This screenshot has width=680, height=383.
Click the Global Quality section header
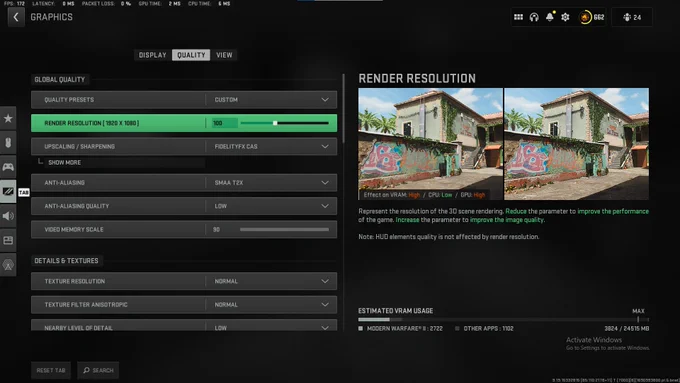(60, 80)
